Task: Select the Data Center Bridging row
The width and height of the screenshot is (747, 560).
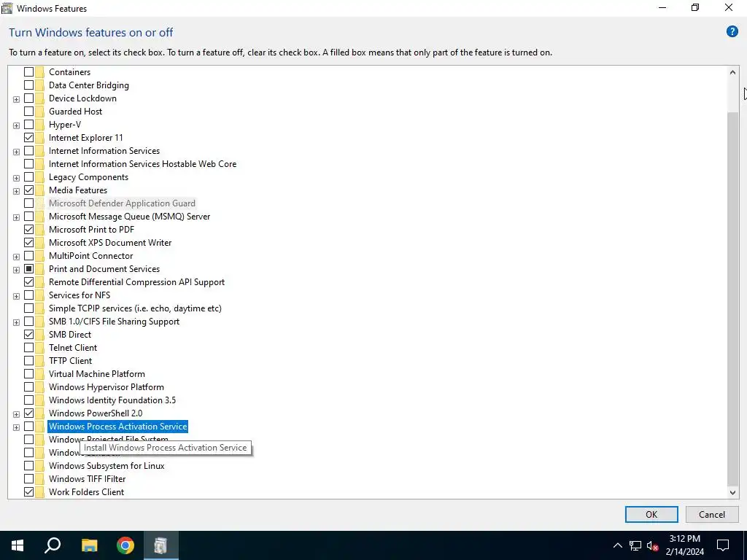Action: click(88, 85)
